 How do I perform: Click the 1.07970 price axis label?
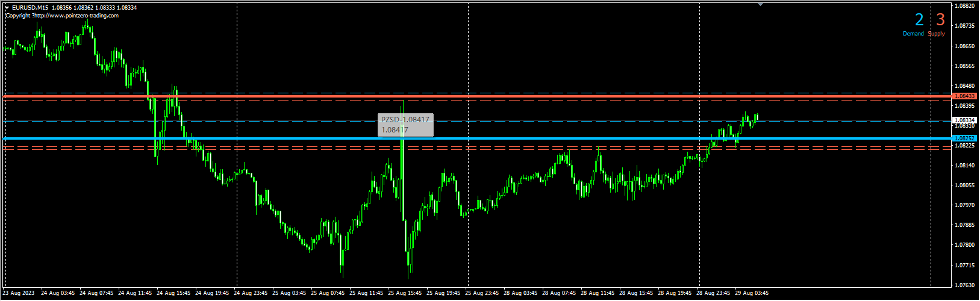[x=966, y=205]
